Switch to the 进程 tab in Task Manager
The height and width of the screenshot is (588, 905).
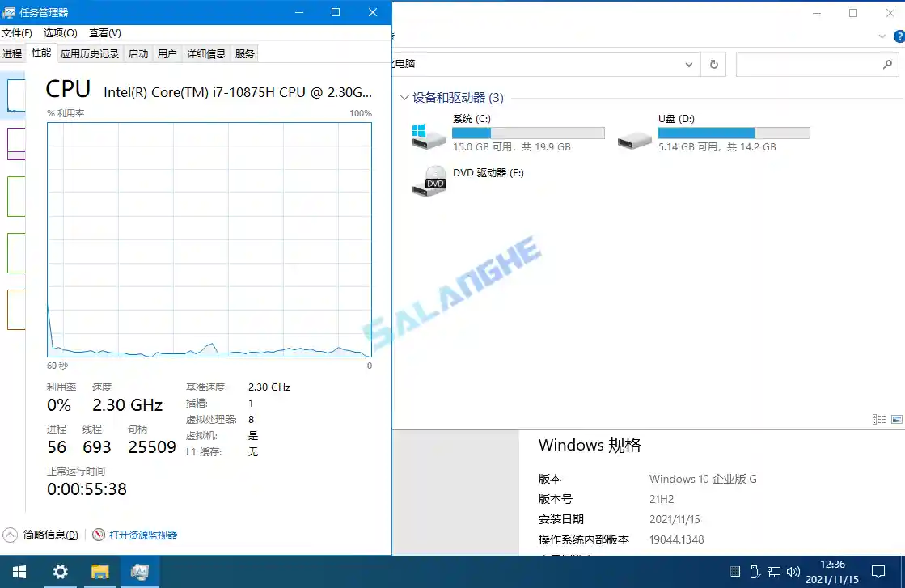click(12, 53)
